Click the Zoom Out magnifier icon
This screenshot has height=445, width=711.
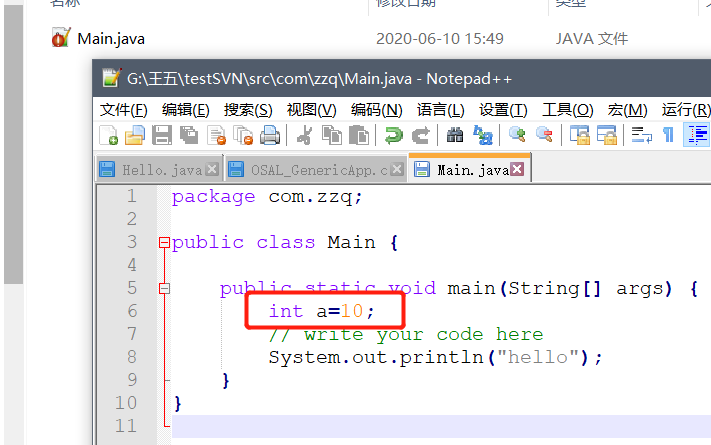pos(544,135)
